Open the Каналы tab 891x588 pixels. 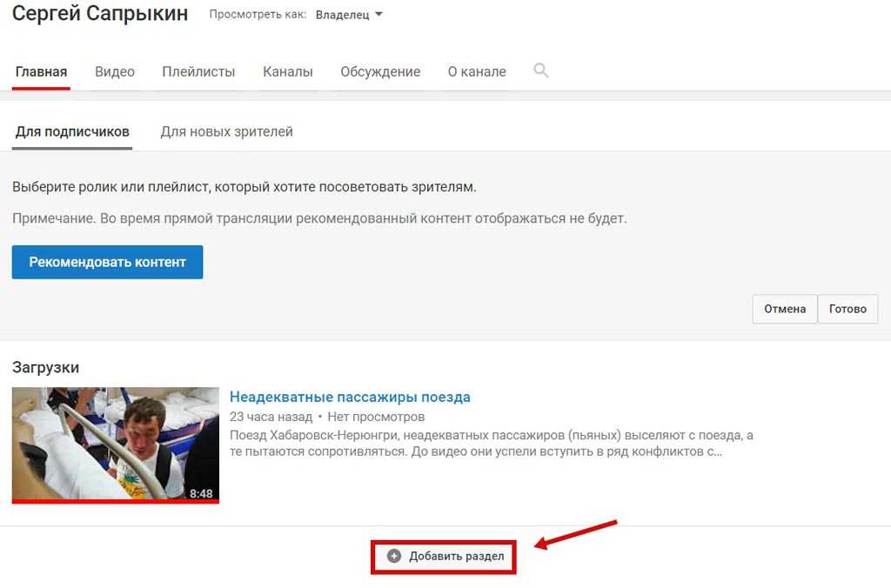(287, 72)
